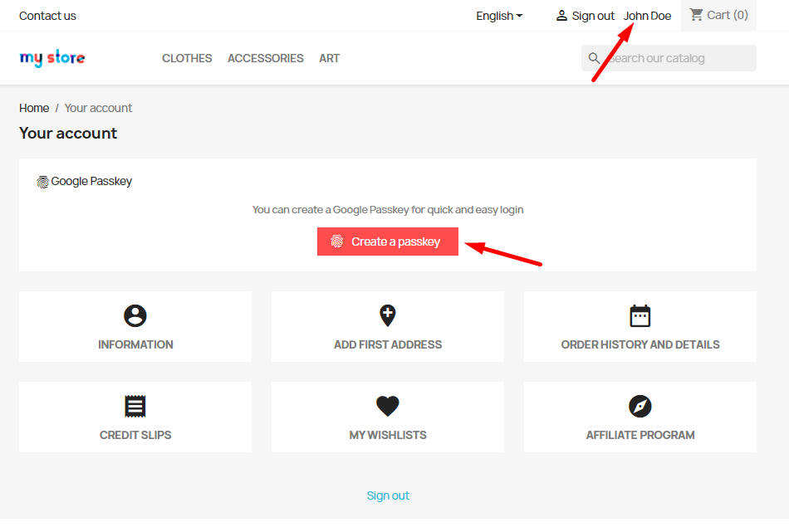Open the Contact us link
The image size is (789, 532).
click(x=47, y=16)
